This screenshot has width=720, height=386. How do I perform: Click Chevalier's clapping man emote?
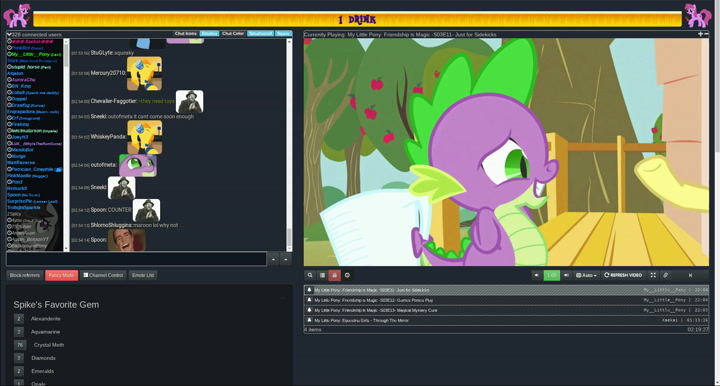(190, 101)
